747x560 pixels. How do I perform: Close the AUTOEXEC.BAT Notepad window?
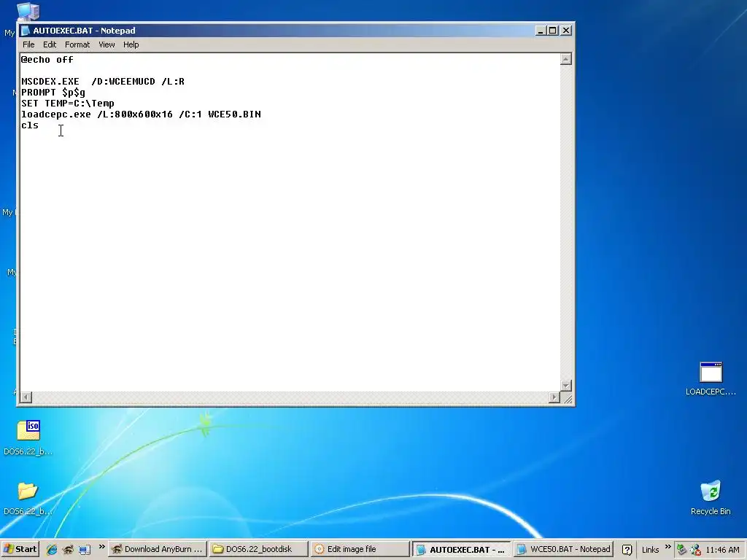[x=566, y=31]
